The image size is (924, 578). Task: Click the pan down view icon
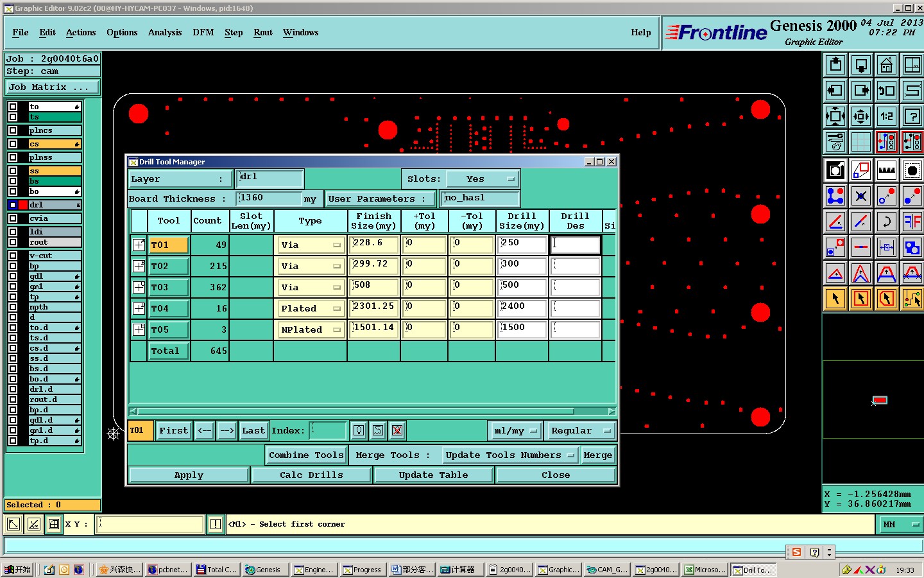(x=861, y=65)
